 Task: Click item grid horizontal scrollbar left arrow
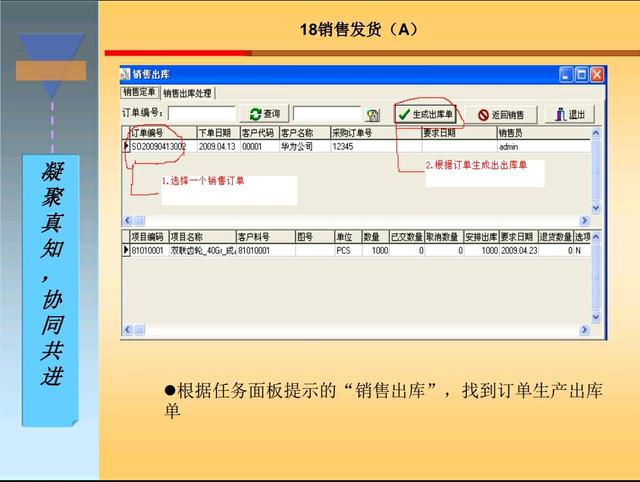pos(127,330)
